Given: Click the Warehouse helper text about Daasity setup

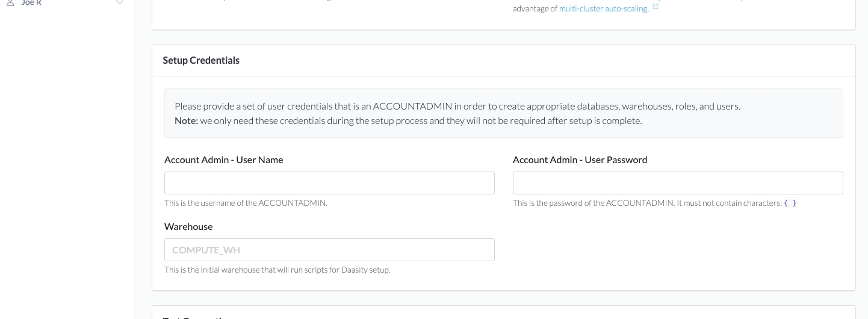Looking at the screenshot, I should tap(277, 270).
